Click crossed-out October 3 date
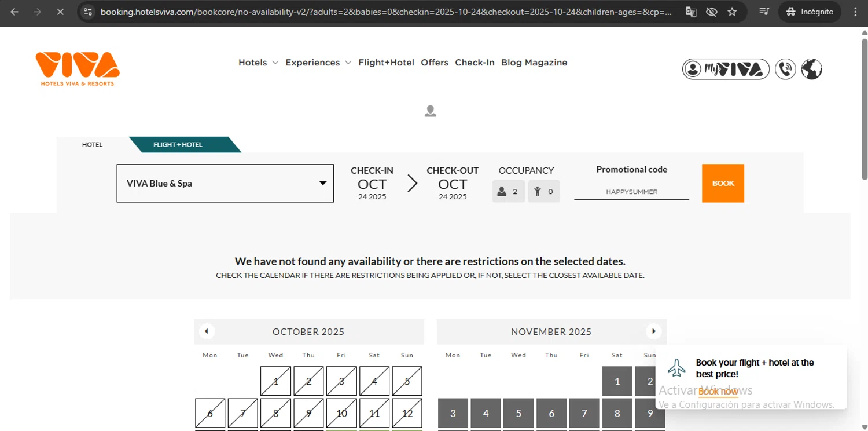The width and height of the screenshot is (868, 431). click(341, 381)
